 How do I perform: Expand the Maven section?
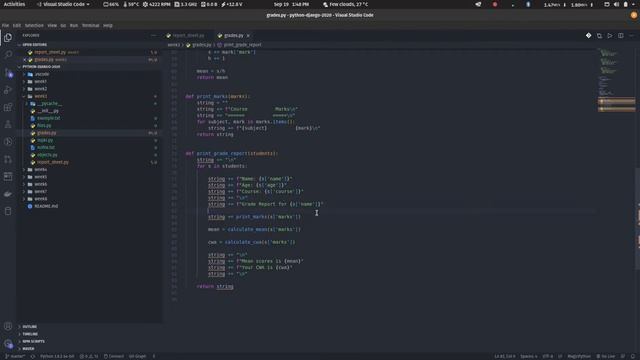(x=28, y=349)
